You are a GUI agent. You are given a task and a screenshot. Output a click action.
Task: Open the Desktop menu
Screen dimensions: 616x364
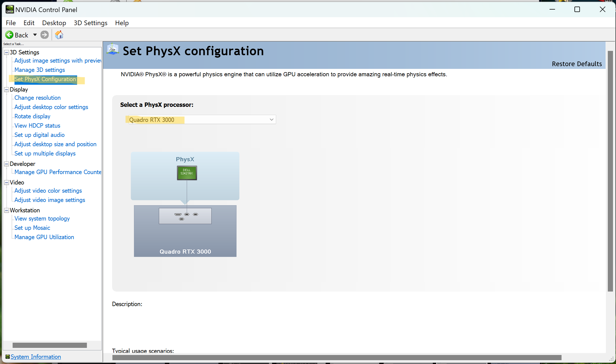54,23
